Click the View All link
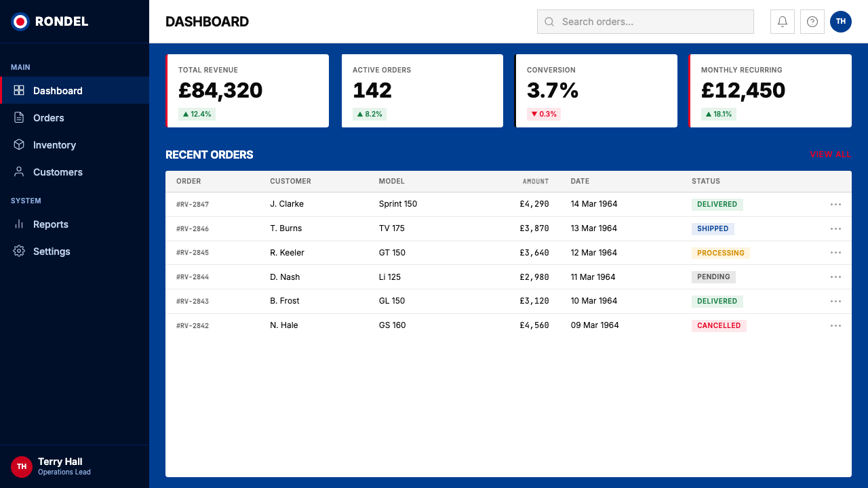 pyautogui.click(x=831, y=155)
